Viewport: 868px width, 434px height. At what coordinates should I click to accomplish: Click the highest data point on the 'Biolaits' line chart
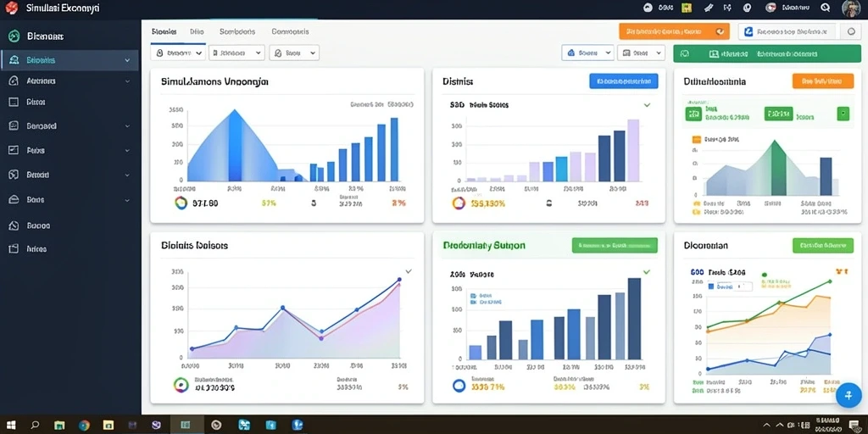(399, 280)
